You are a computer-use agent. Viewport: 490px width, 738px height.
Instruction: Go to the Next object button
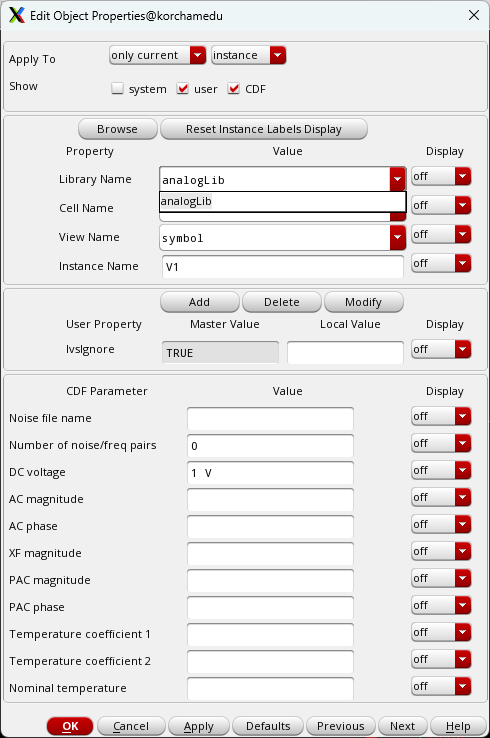pos(402,726)
